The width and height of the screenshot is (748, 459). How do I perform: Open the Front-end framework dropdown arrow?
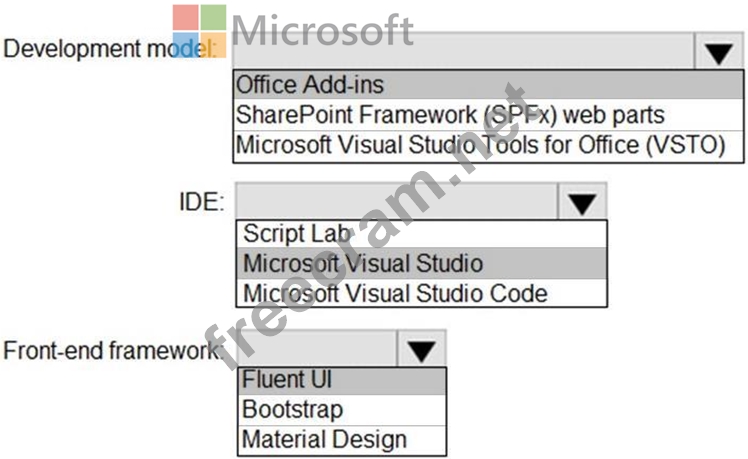[421, 349]
